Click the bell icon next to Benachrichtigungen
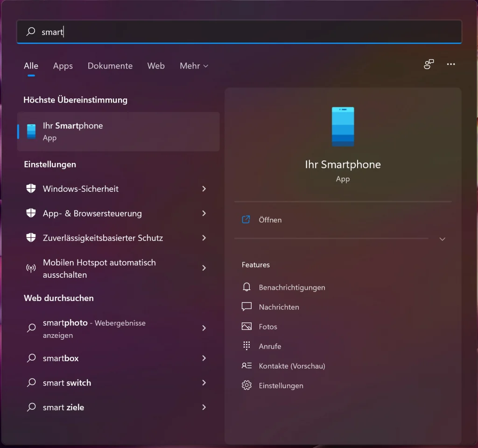This screenshot has height=448, width=478. click(x=246, y=287)
